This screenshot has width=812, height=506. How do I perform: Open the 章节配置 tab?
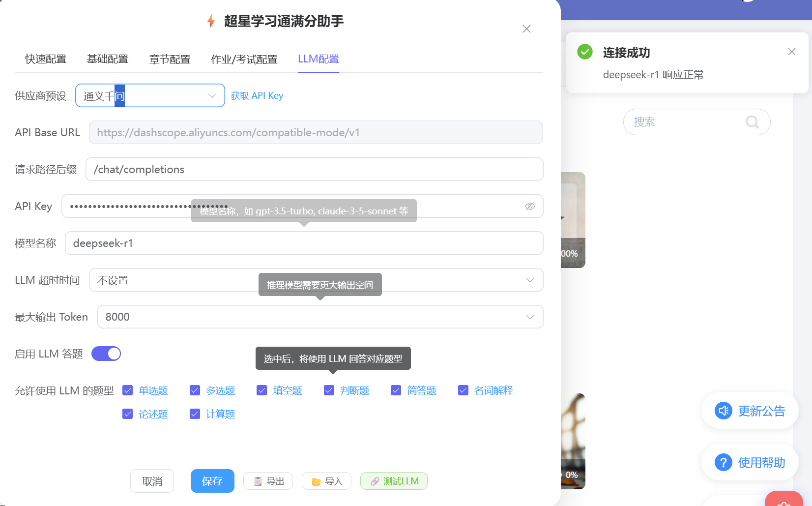point(170,59)
